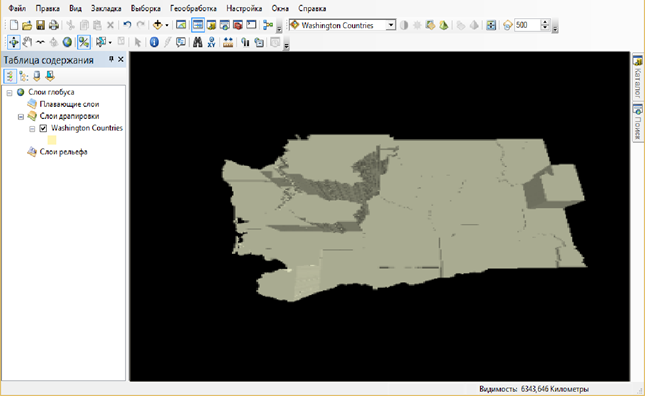Toggle the pin on Таблица содержания panel

(x=111, y=60)
